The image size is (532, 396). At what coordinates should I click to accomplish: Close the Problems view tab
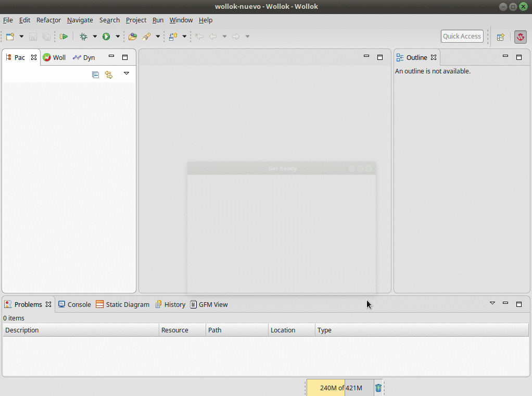click(x=48, y=304)
